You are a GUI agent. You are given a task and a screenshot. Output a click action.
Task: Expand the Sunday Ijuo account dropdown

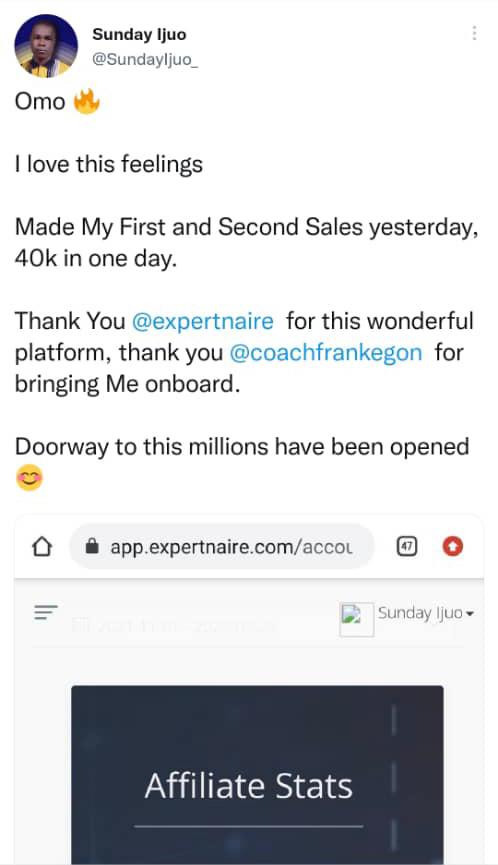(426, 613)
